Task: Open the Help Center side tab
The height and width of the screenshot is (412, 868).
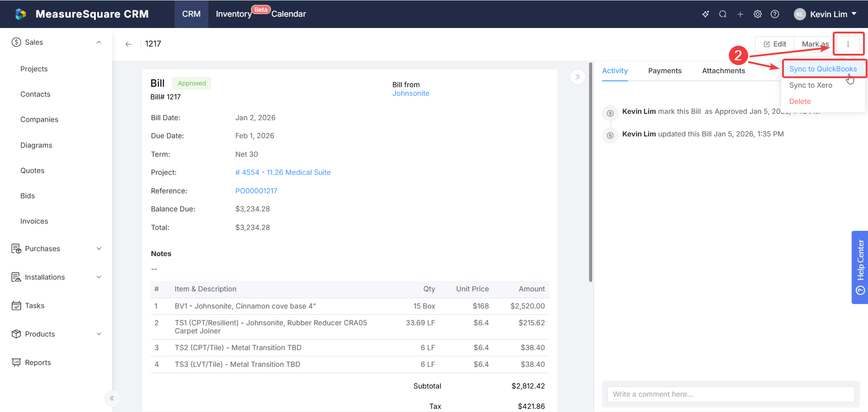Action: pyautogui.click(x=860, y=267)
